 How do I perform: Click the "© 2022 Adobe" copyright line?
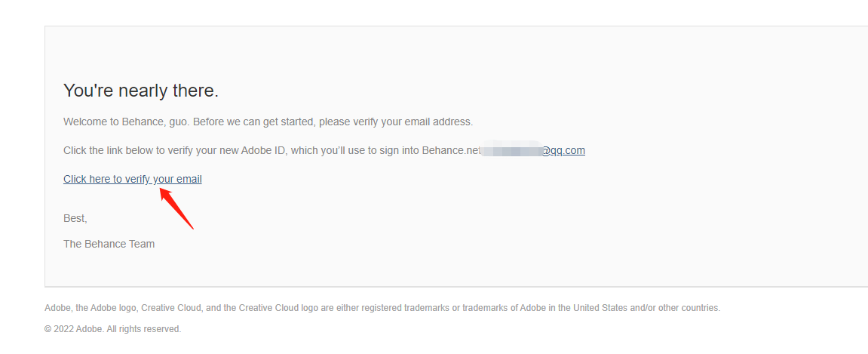coord(74,329)
